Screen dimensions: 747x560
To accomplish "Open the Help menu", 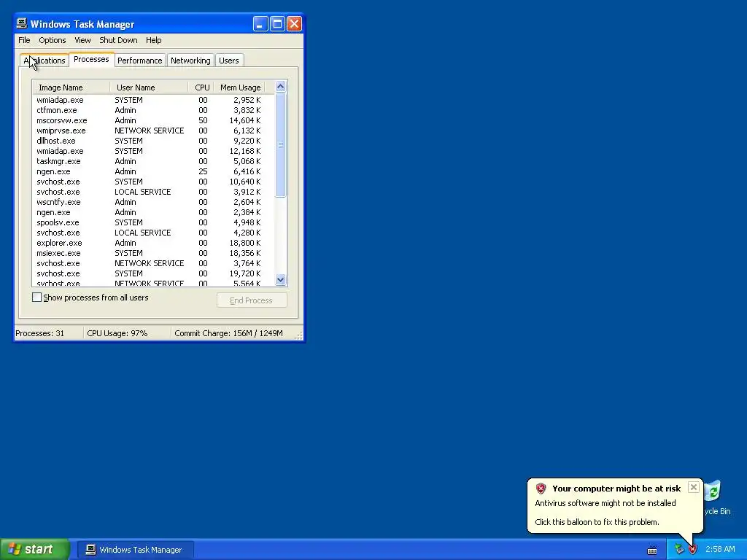I will click(153, 40).
